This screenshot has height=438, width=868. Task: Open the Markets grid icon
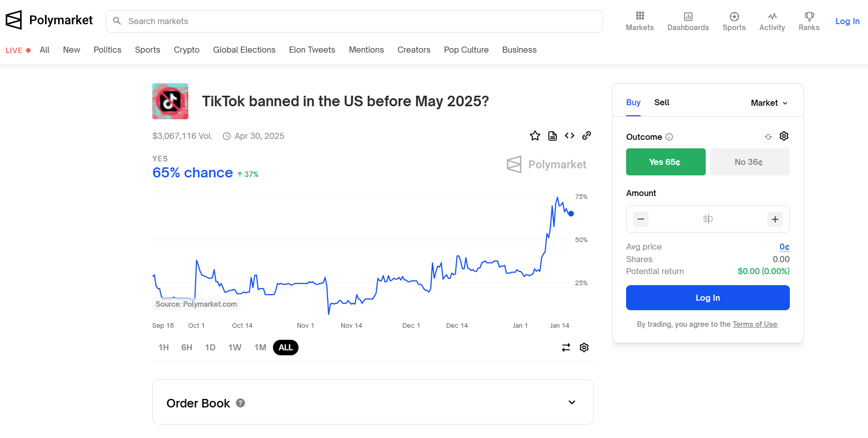pos(640,16)
